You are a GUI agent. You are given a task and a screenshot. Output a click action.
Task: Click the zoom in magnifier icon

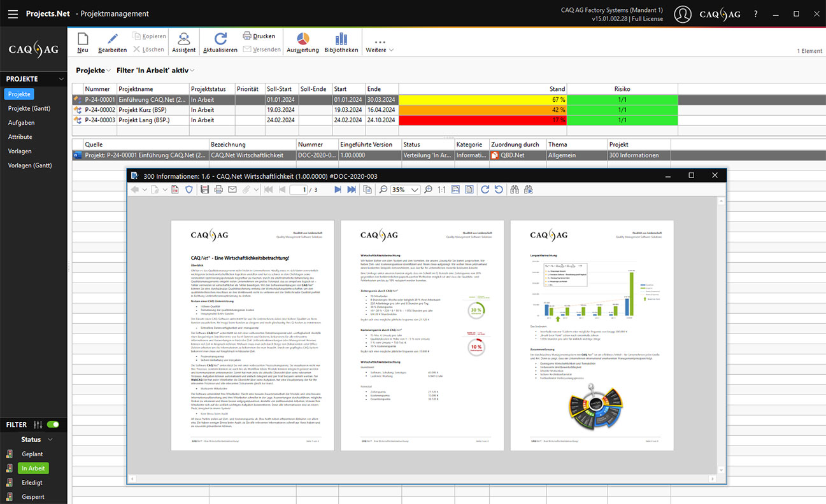pyautogui.click(x=429, y=190)
